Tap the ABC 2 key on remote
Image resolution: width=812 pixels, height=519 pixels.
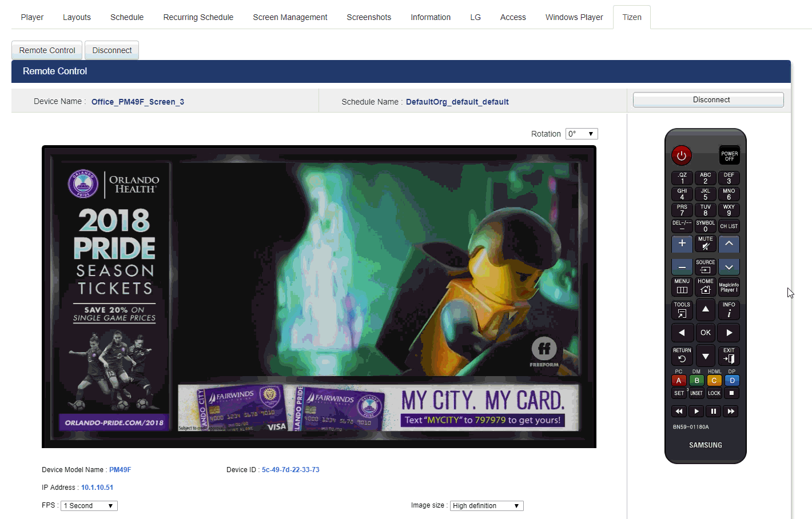pos(706,178)
